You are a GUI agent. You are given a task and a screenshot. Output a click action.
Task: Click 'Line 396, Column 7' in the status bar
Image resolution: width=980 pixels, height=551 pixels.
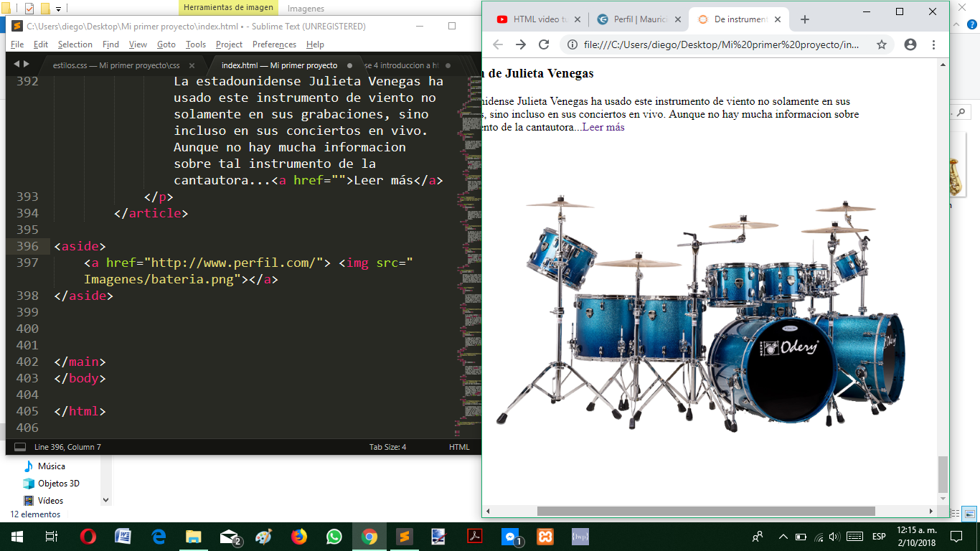point(67,447)
